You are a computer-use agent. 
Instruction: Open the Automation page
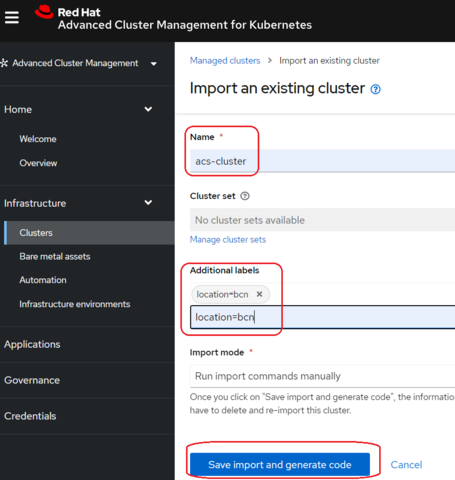point(43,280)
